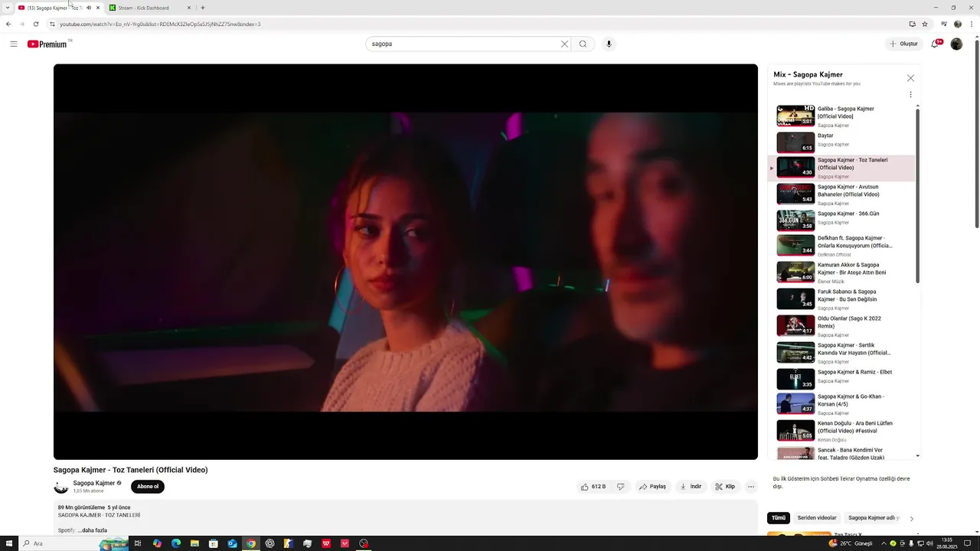Screen dimensions: 980x551
Task: Go back with the browser back arrow
Action: pyautogui.click(x=8, y=24)
